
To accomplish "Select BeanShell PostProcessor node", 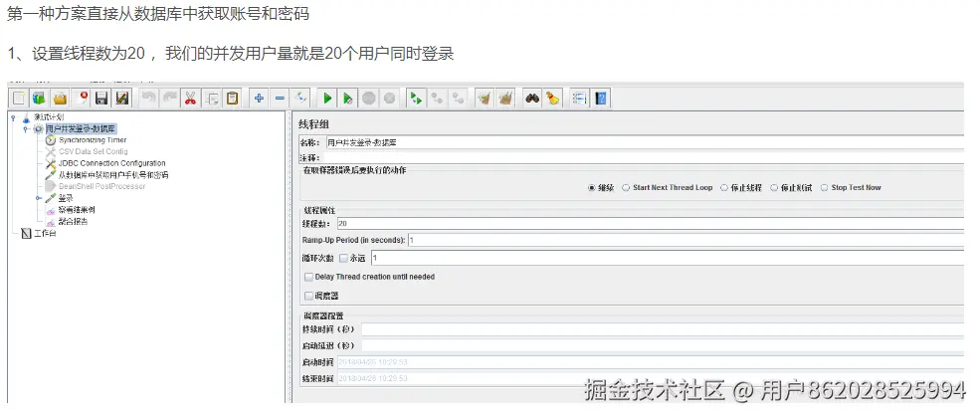I will coord(101,186).
